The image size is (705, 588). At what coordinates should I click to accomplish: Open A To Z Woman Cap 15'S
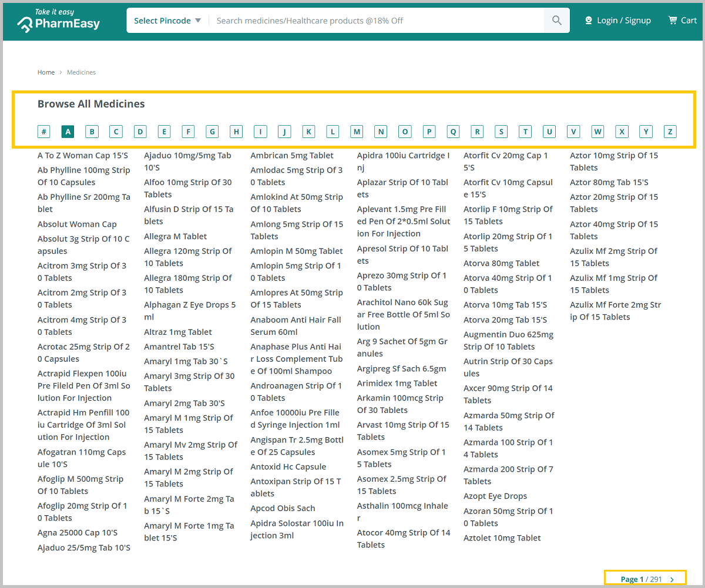(83, 156)
